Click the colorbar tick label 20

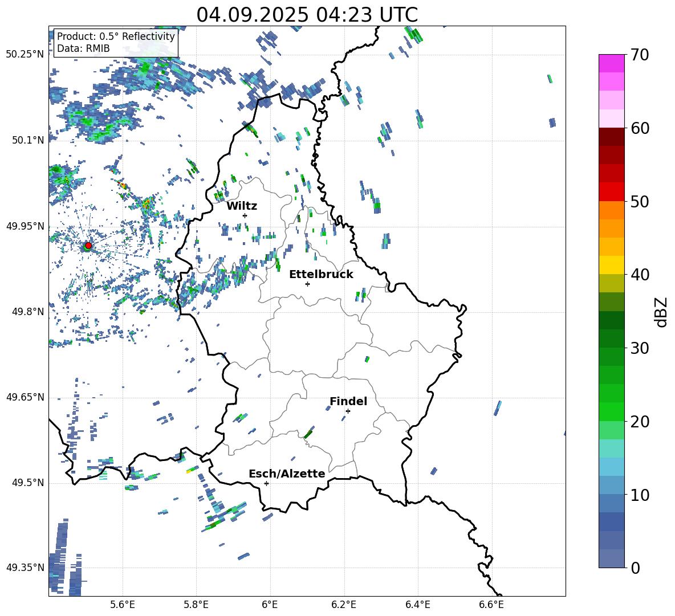(640, 422)
